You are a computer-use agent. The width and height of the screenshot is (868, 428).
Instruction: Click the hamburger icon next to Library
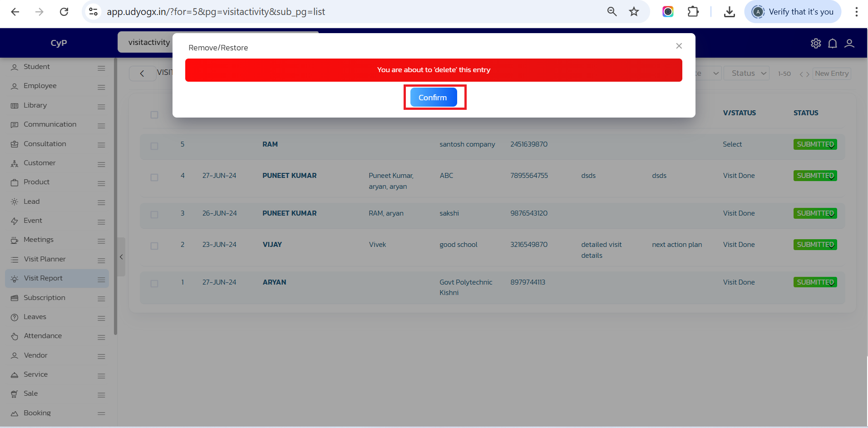coord(101,107)
